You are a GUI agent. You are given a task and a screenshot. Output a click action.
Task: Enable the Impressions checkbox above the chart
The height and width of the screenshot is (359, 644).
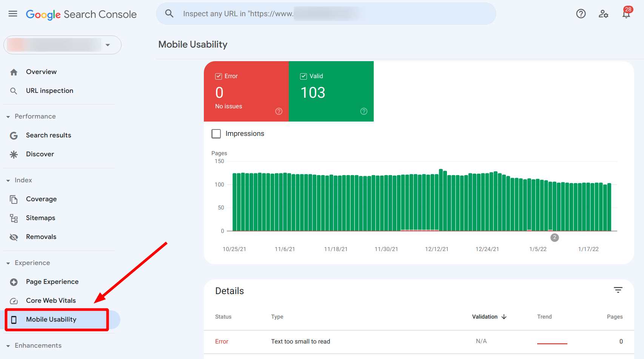point(216,133)
